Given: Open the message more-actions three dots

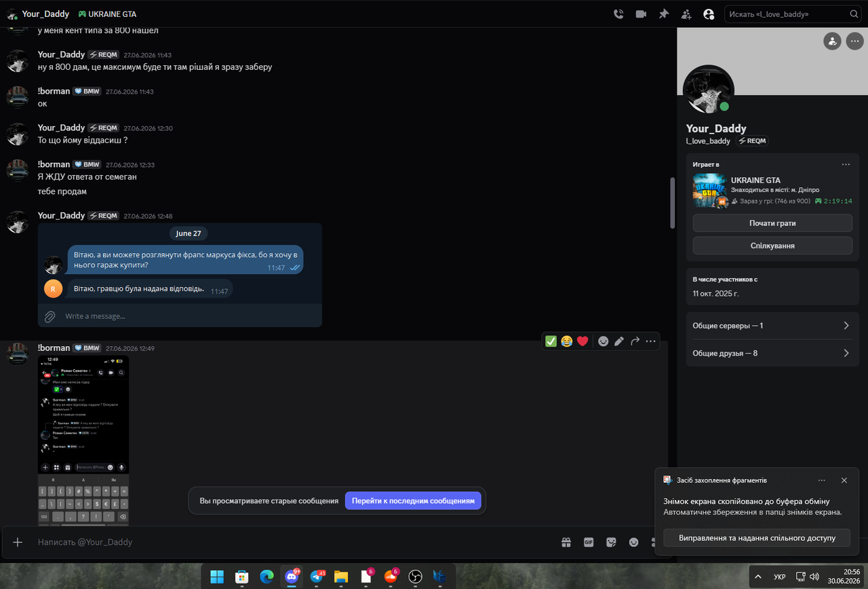Looking at the screenshot, I should coord(651,341).
